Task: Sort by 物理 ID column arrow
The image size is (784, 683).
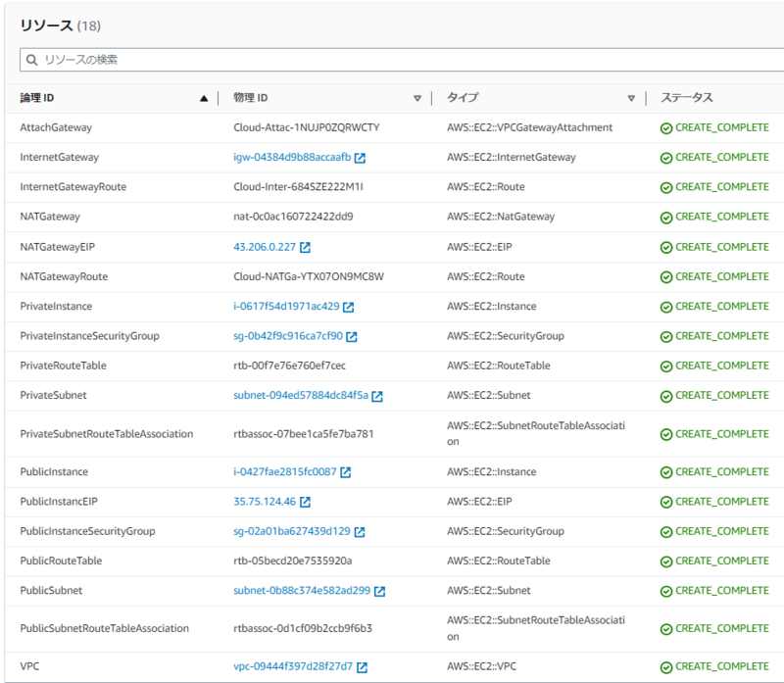Action: pos(417,99)
